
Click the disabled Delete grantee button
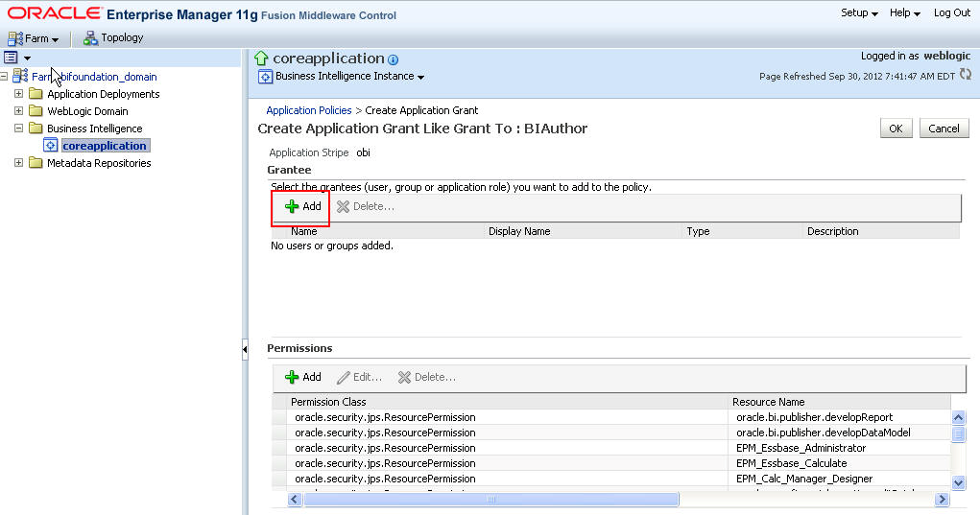pyautogui.click(x=366, y=206)
